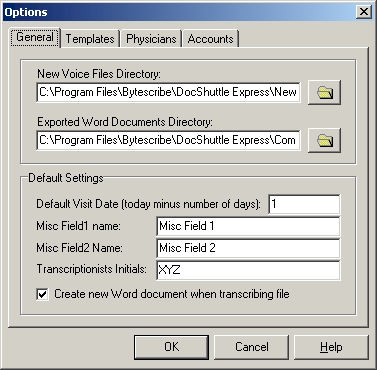The height and width of the screenshot is (370, 377).
Task: Click the Misc Field2 Name input
Action: [x=248, y=248]
